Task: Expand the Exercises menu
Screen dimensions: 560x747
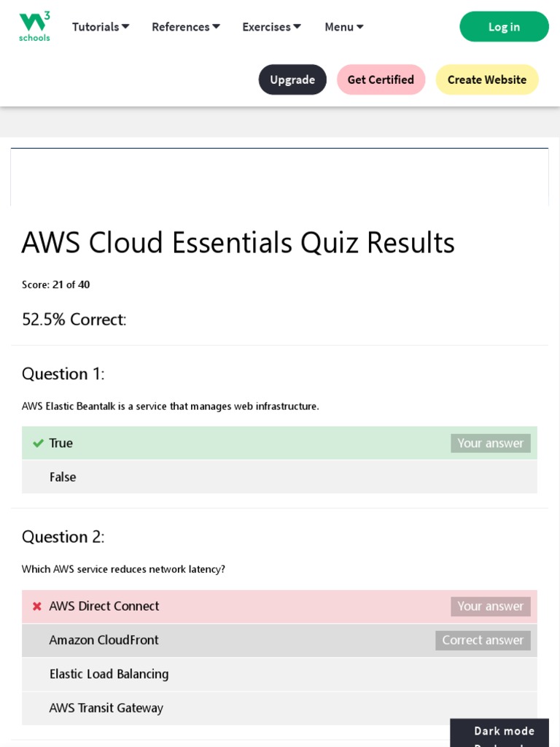Action: 271,27
